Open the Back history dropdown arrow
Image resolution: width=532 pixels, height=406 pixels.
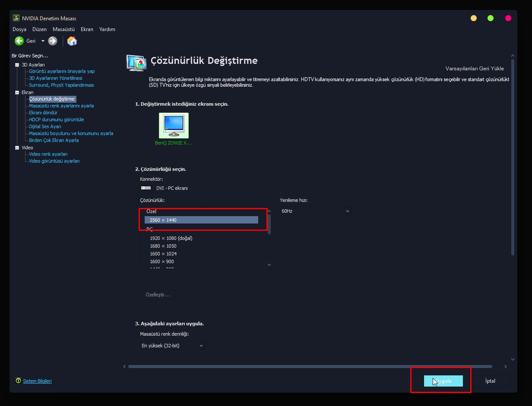coord(43,41)
